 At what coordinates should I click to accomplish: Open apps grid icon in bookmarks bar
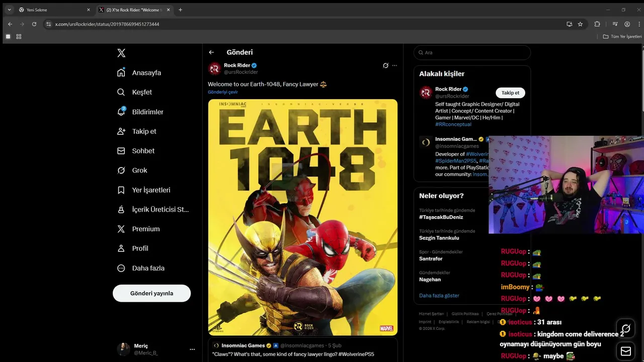(19, 37)
